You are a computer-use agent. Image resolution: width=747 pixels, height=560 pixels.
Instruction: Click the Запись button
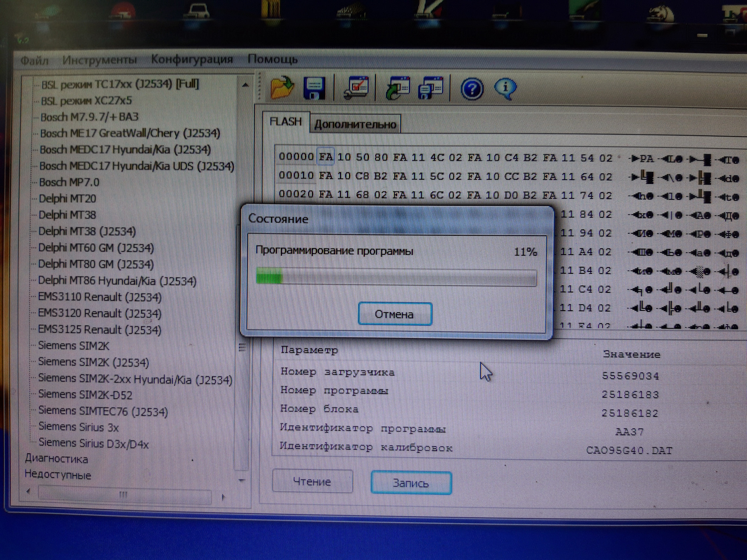(x=411, y=483)
